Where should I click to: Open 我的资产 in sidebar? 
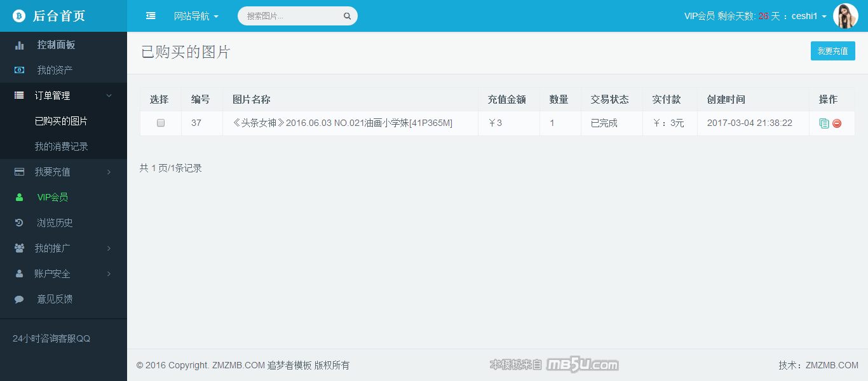pyautogui.click(x=55, y=70)
